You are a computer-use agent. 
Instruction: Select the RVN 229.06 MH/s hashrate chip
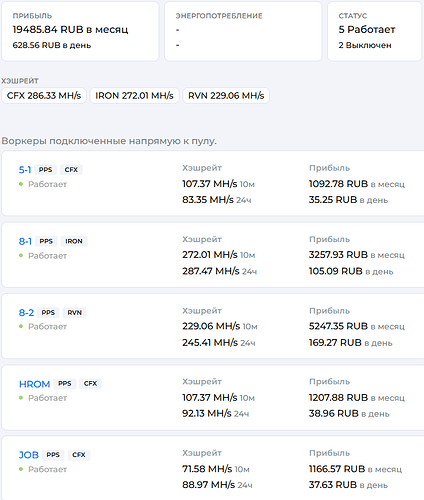pyautogui.click(x=226, y=96)
